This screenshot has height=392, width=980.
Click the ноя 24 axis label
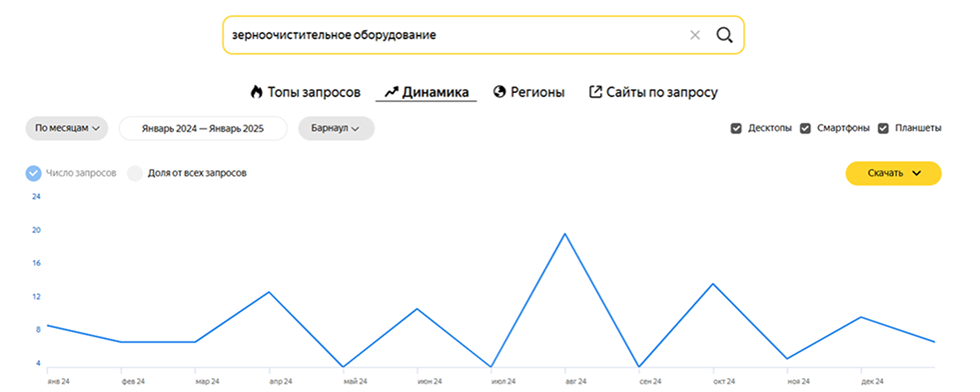tap(799, 381)
